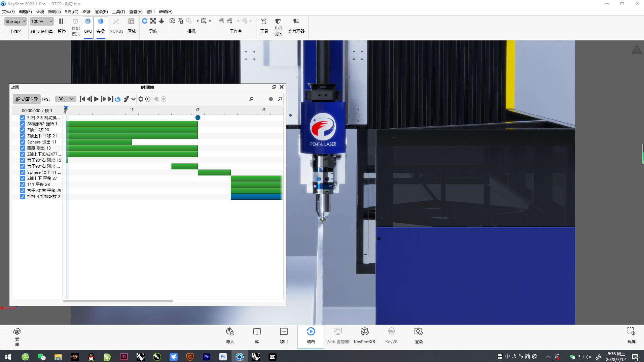Uncheck the B轴旋转2 旋转 1 track
The width and height of the screenshot is (644, 362).
(22, 124)
